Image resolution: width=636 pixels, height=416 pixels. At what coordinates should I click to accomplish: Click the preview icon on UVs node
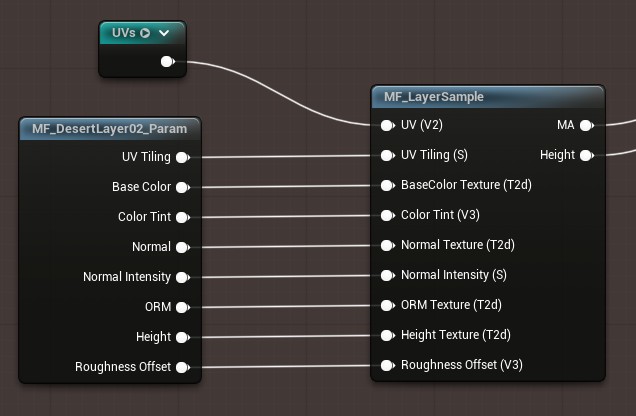pyautogui.click(x=145, y=33)
